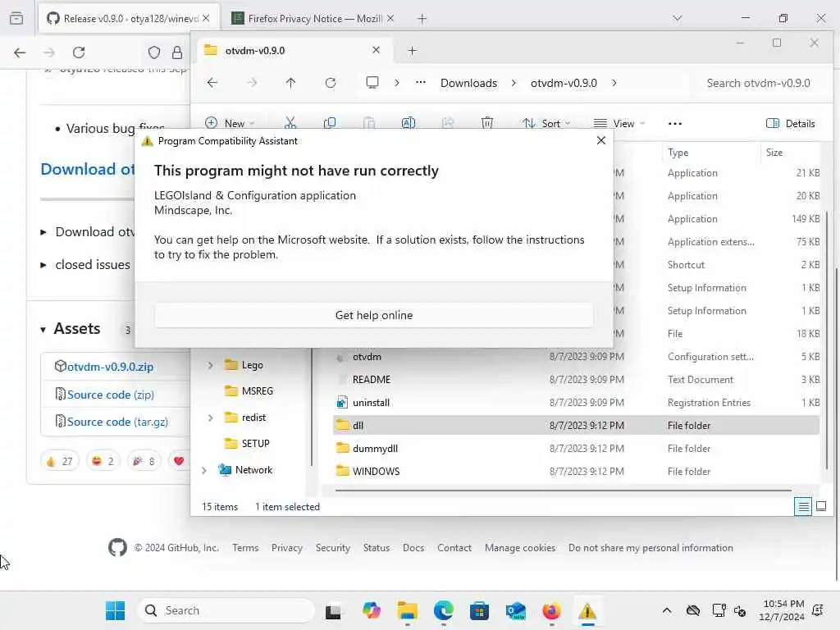840x630 pixels.
Task: Switch to the Release v0.9.0 Firefox tab
Action: (x=127, y=18)
